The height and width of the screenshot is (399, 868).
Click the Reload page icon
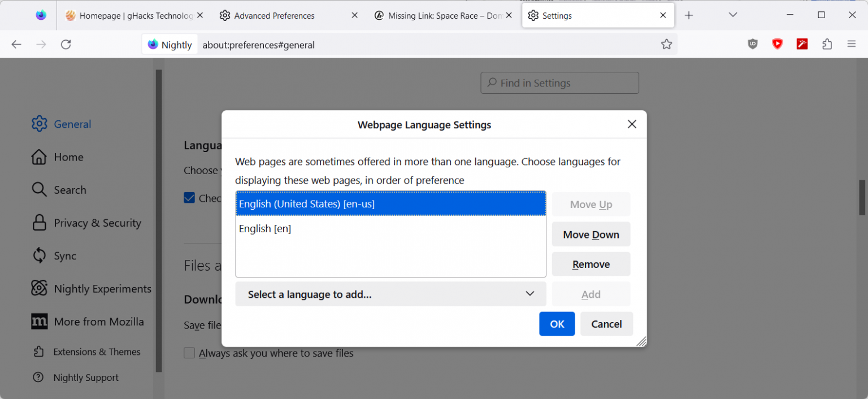tap(66, 44)
